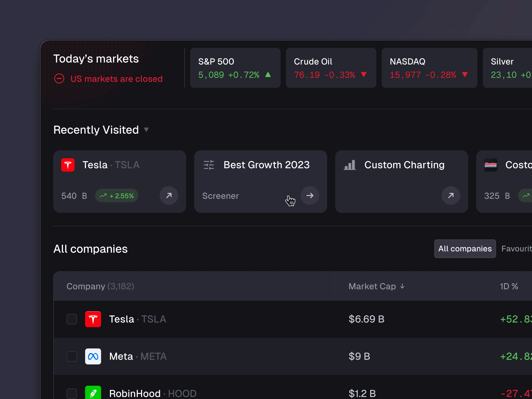Click the Meta logo in table
The width and height of the screenshot is (532, 399).
(93, 356)
